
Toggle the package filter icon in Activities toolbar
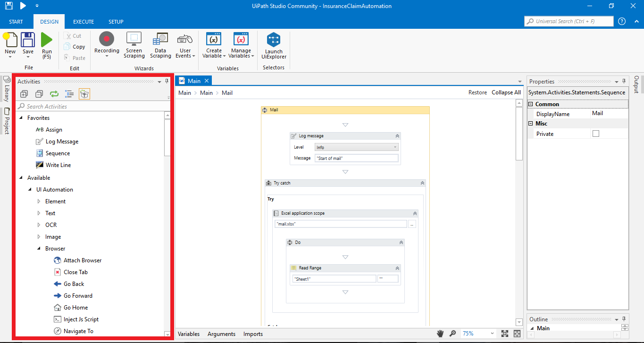pyautogui.click(x=84, y=94)
